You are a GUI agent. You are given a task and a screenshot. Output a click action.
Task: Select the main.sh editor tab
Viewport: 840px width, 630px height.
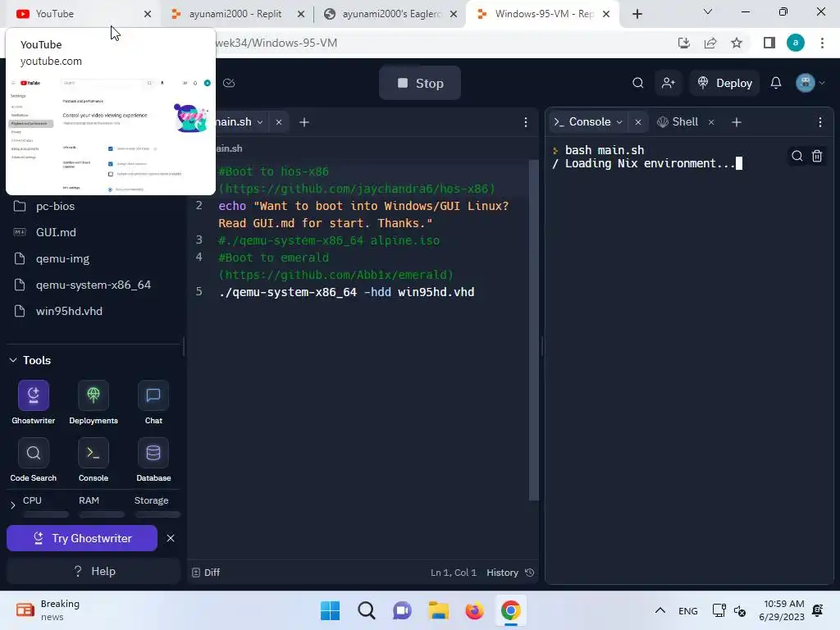click(234, 122)
